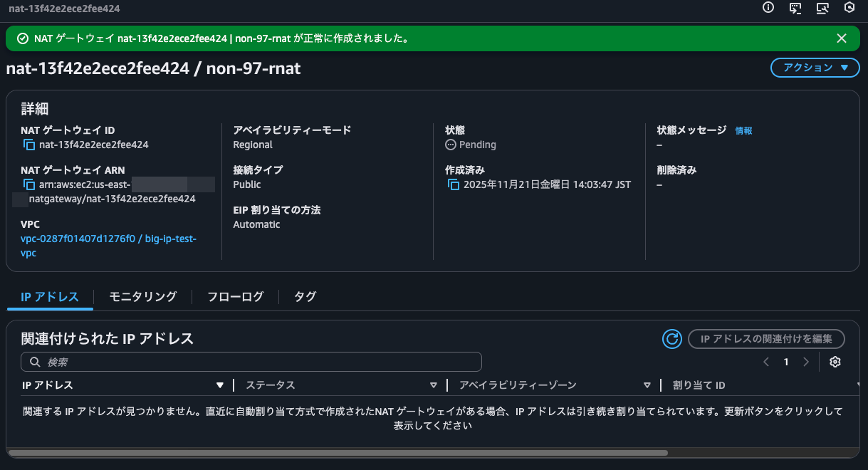The image size is (868, 470).
Task: Switch to the タグ tab
Action: tap(304, 296)
